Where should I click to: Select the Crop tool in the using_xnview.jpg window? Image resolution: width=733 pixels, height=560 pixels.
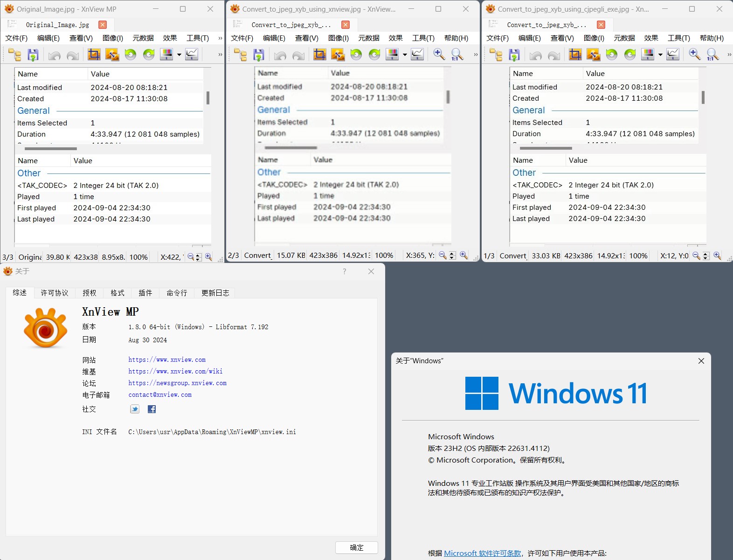[x=320, y=55]
